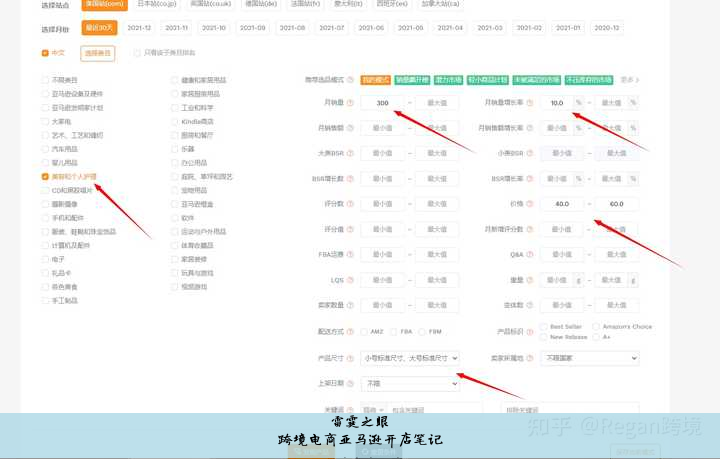
Task: Click help icon beside 卖家数量 label
Action: [350, 305]
